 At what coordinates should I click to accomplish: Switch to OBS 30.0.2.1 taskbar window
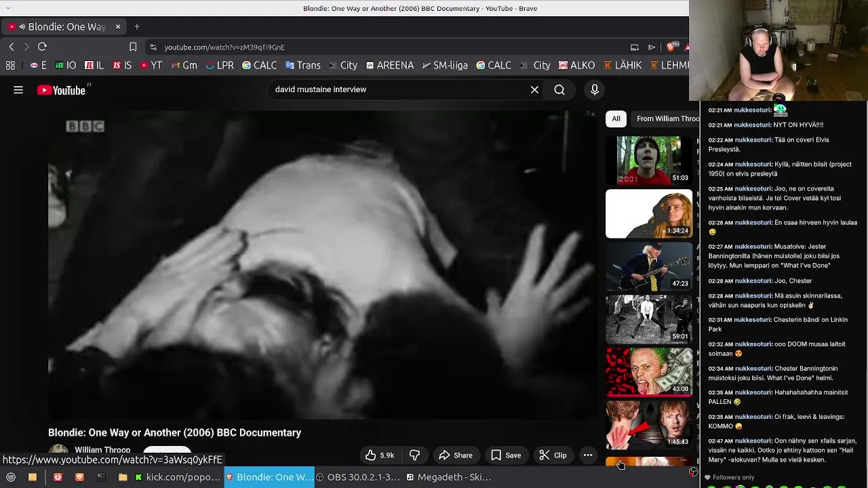359,477
